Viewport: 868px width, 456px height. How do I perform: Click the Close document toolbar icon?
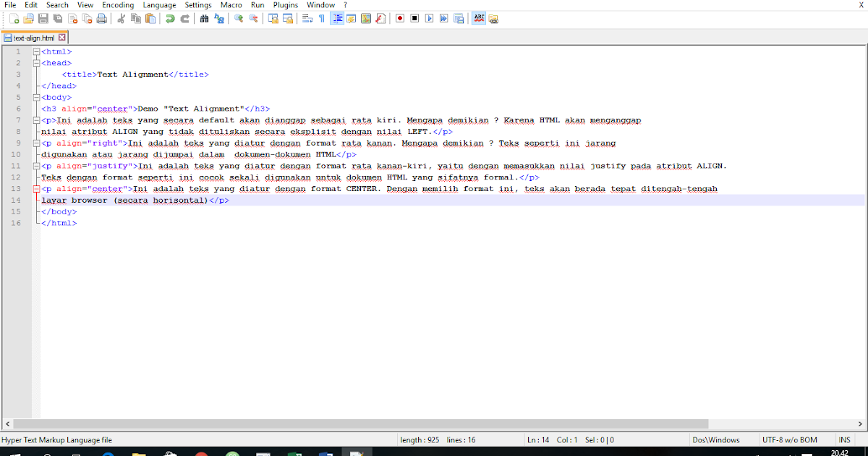tap(72, 18)
